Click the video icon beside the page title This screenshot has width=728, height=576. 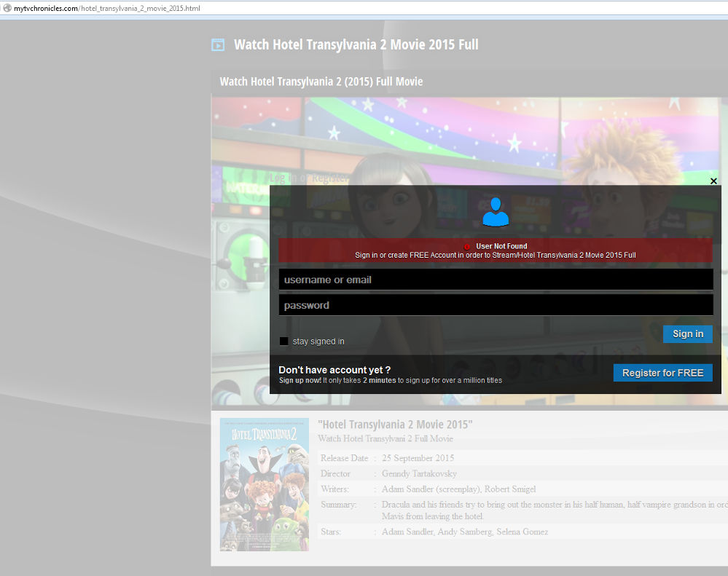pyautogui.click(x=218, y=45)
